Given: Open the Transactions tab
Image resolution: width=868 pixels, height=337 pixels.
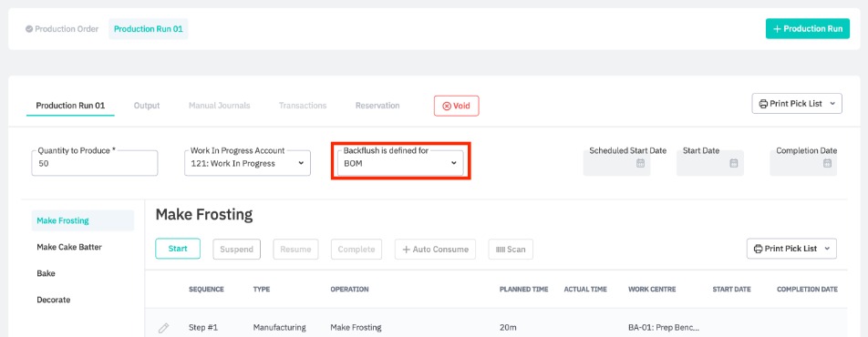Looking at the screenshot, I should [303, 105].
